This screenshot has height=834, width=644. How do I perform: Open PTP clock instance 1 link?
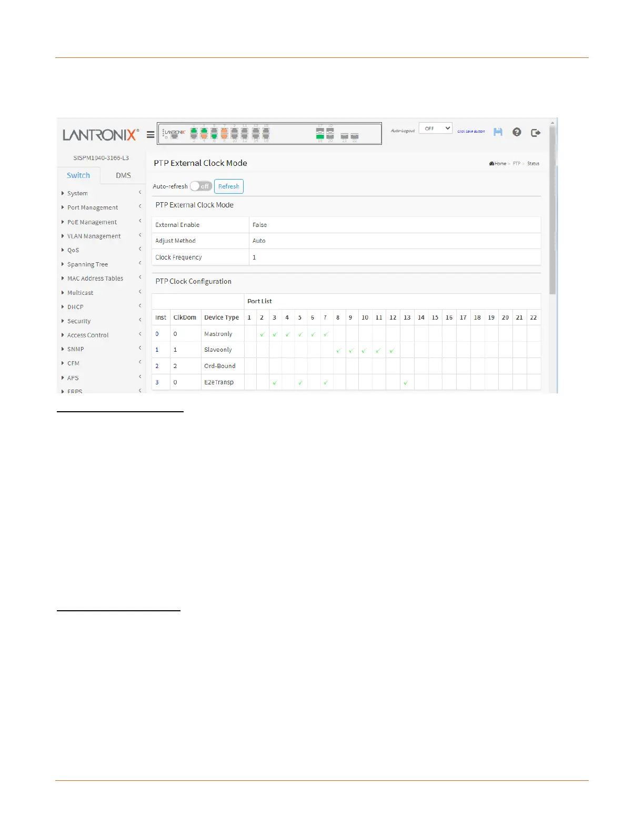(x=157, y=350)
